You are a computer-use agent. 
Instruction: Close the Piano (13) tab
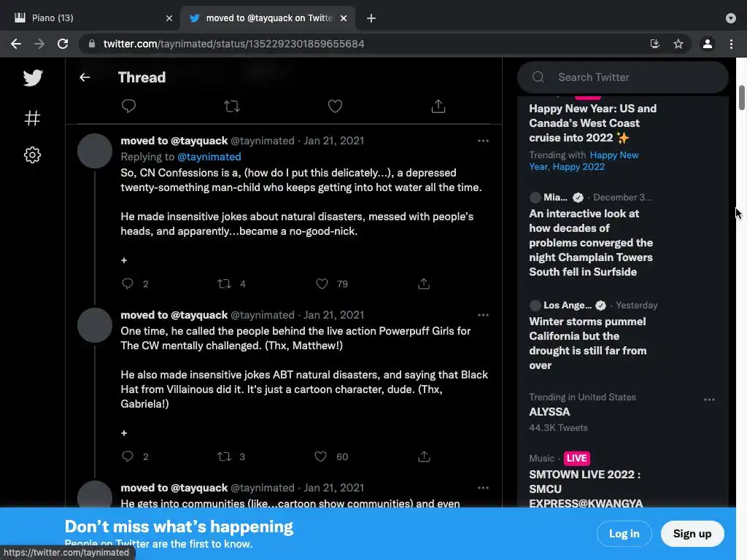[x=169, y=18]
